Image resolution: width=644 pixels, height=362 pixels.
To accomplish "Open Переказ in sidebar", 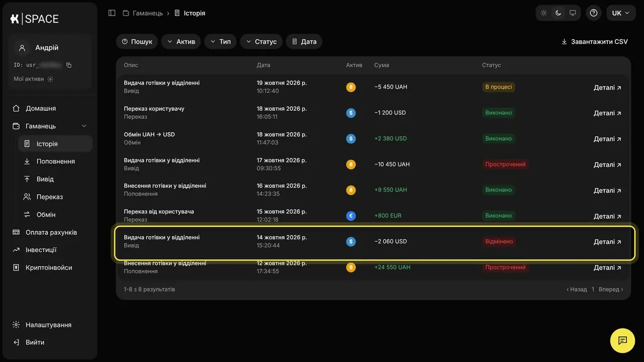I will [x=55, y=197].
